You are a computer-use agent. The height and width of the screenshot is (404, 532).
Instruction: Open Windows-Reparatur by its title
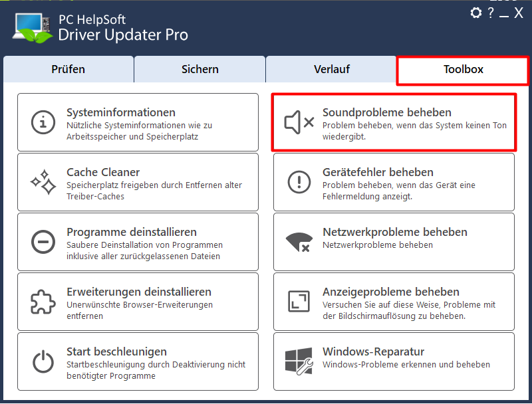373,352
